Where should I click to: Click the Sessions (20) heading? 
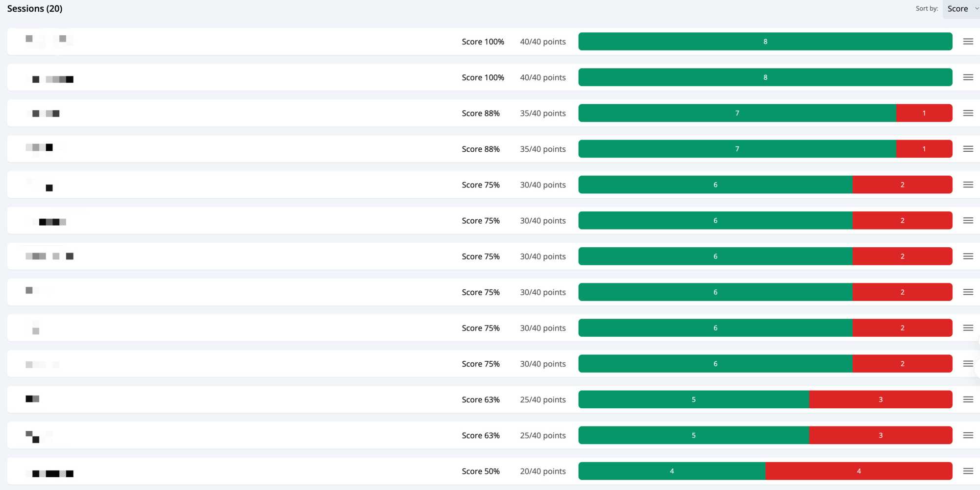click(35, 9)
